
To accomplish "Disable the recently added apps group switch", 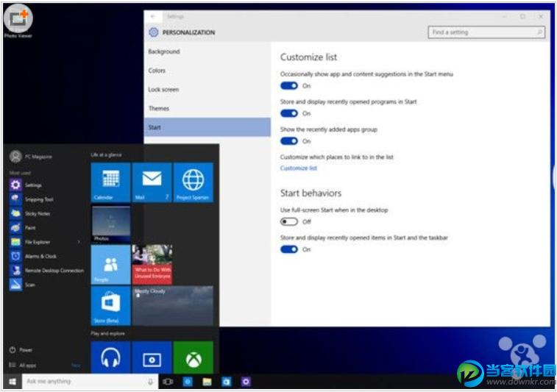I will [x=289, y=141].
